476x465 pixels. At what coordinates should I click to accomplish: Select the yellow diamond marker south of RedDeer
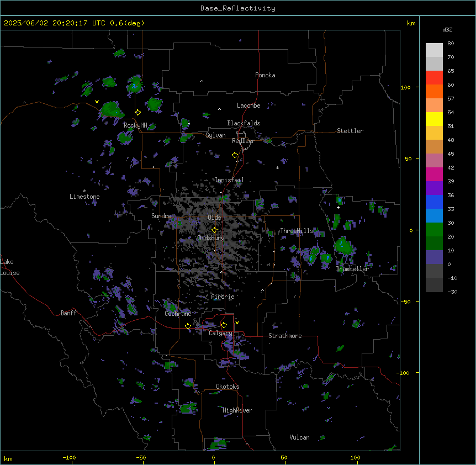click(x=235, y=155)
